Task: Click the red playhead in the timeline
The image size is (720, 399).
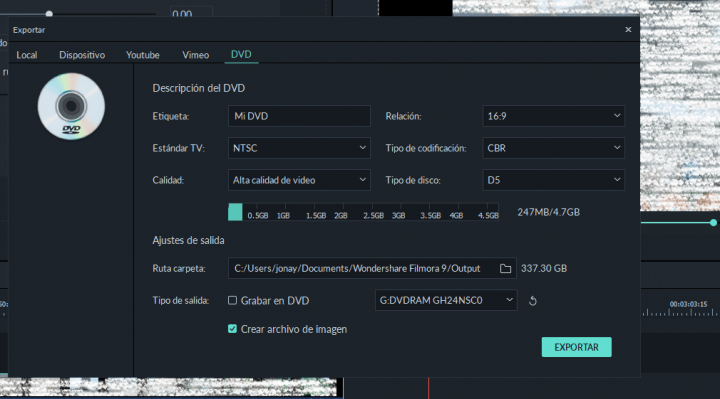Action: coord(428,388)
